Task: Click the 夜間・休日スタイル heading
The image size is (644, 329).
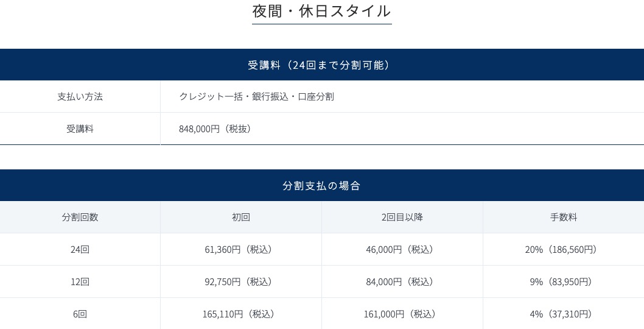Action: tap(321, 11)
